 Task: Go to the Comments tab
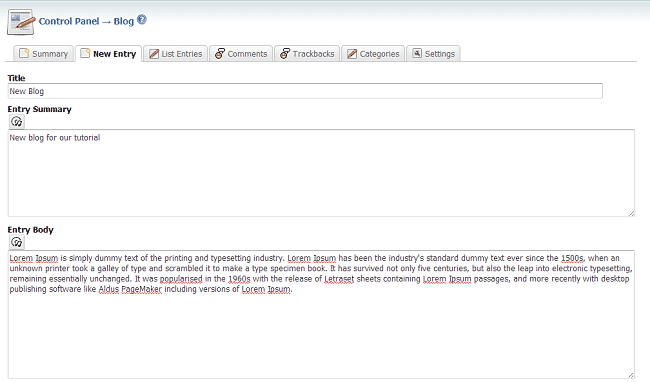point(241,53)
